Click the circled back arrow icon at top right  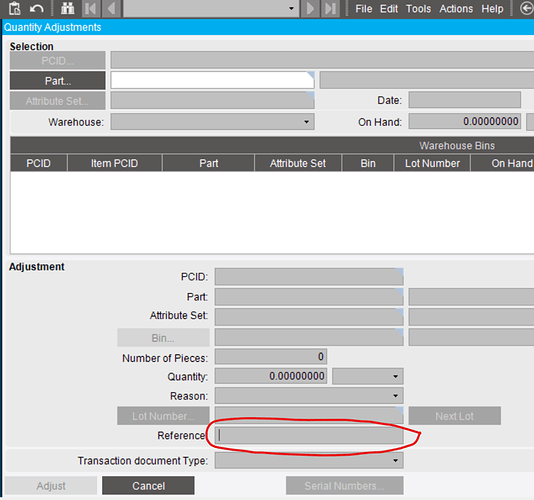pyautogui.click(x=527, y=9)
